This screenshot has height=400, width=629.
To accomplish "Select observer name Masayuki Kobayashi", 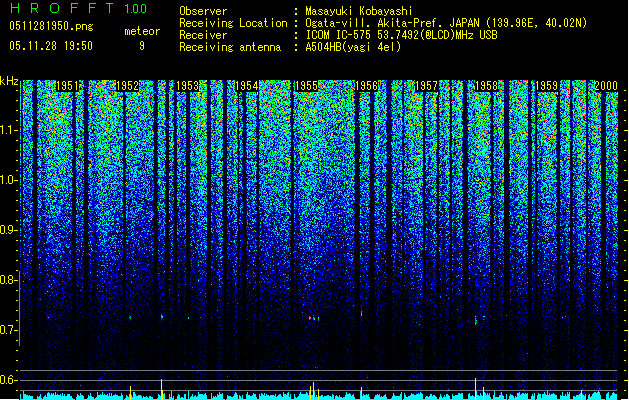I will point(359,11).
